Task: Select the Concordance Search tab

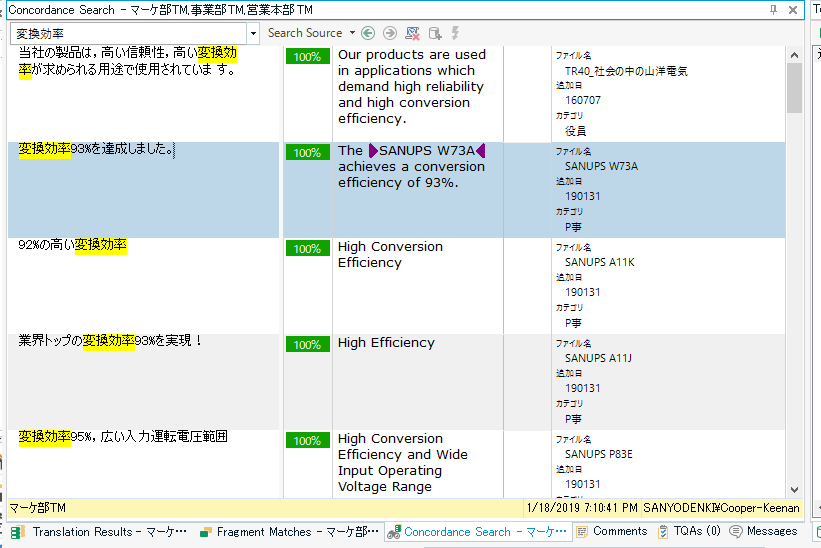Action: click(x=477, y=532)
